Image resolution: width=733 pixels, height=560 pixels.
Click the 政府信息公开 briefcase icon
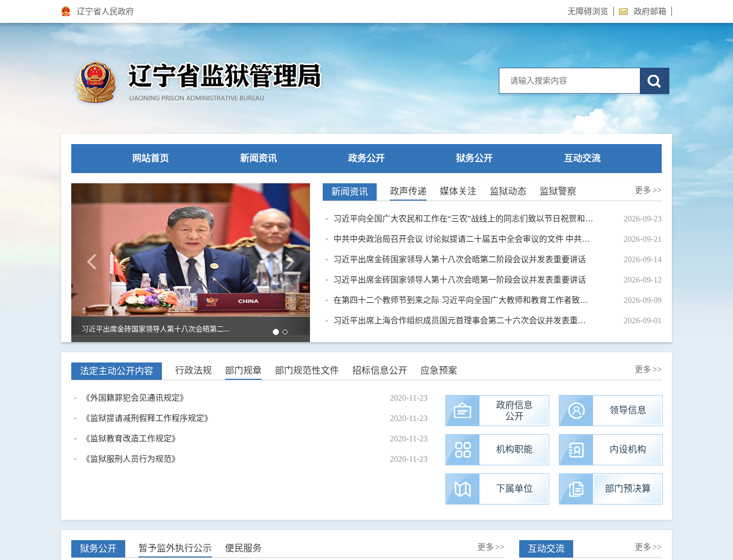coord(462,410)
